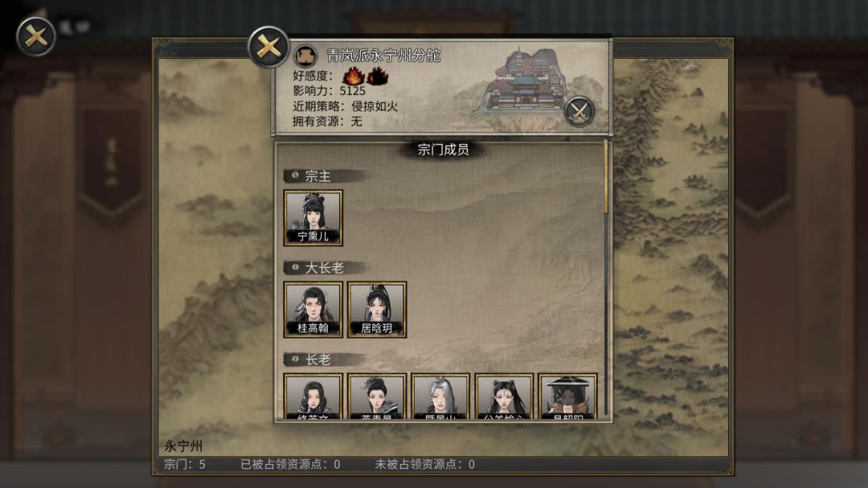The image size is (868, 488).
Task: Select the elder wearing the veiled hat
Action: [568, 396]
